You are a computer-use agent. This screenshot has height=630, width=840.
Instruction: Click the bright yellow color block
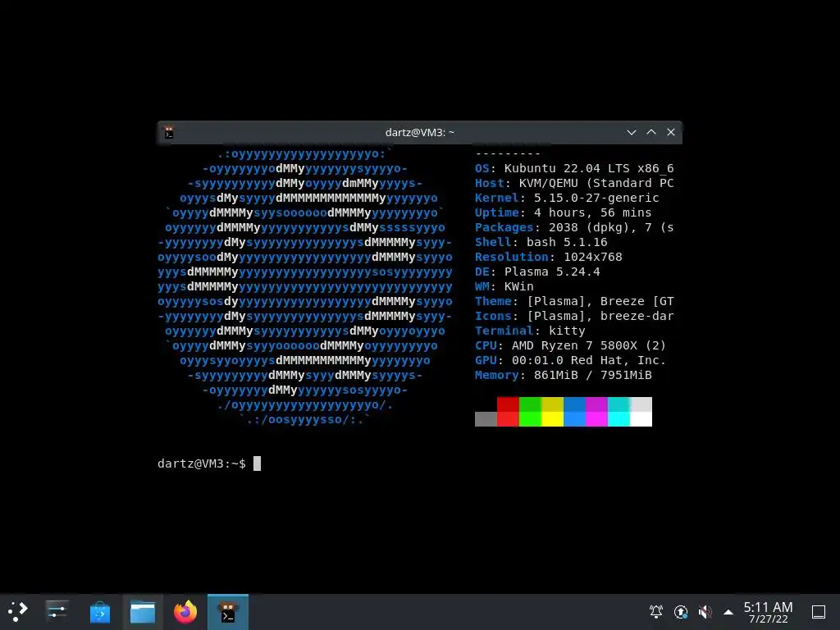(552, 419)
